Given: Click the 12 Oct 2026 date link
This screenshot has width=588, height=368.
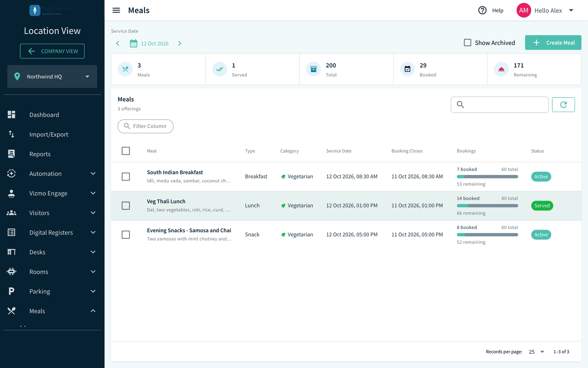Looking at the screenshot, I should pyautogui.click(x=155, y=43).
